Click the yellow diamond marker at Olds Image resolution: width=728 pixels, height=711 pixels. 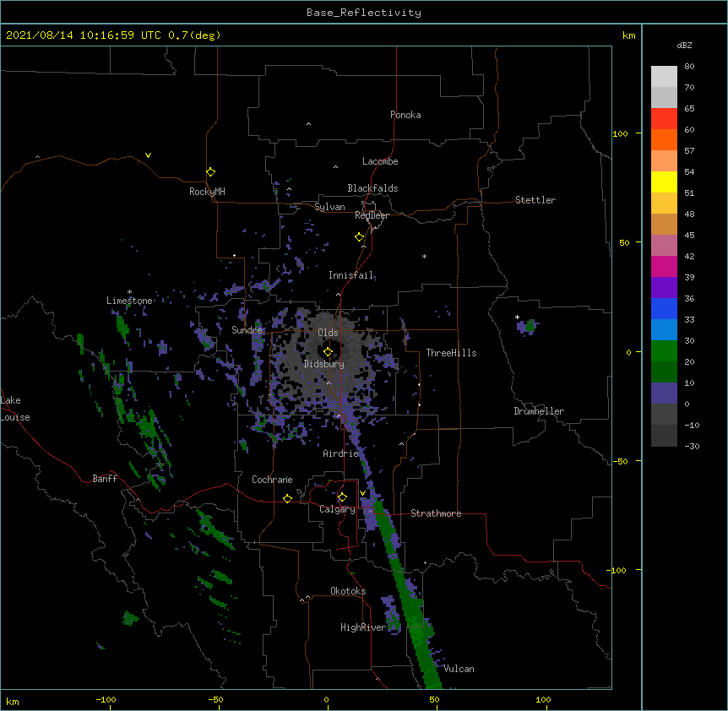pos(328,352)
